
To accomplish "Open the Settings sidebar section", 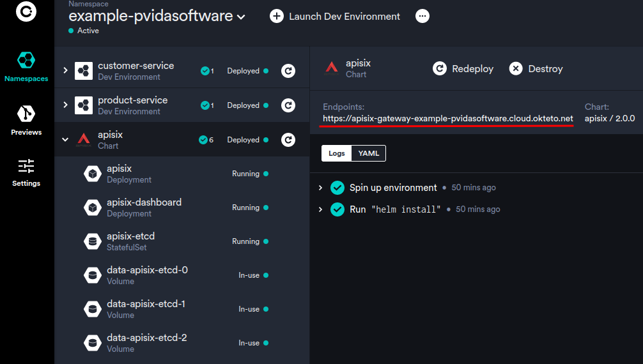I will 26,172.
